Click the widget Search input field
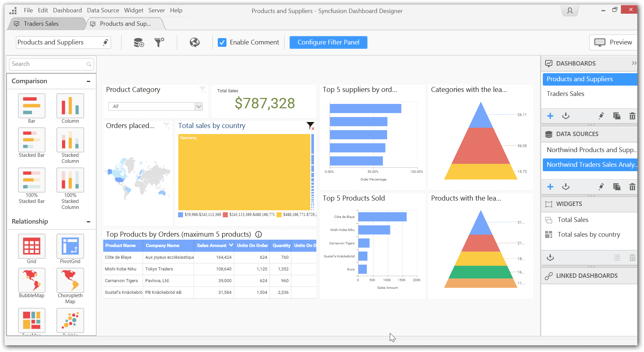Screen dimensions: 644x352 click(48, 64)
